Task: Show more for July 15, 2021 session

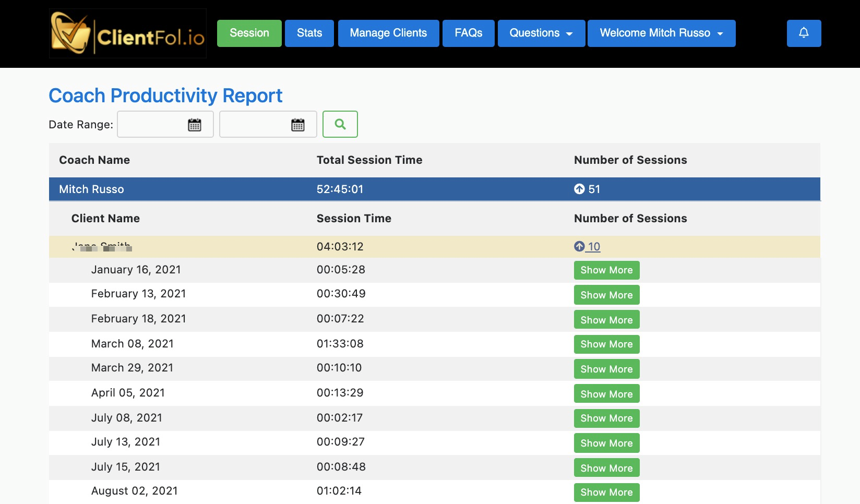Action: point(607,468)
